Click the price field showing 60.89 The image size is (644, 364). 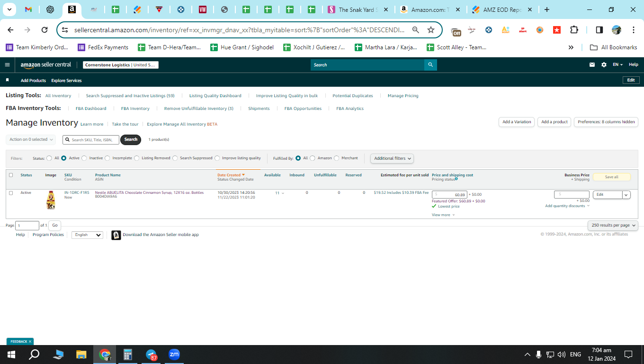pyautogui.click(x=449, y=195)
